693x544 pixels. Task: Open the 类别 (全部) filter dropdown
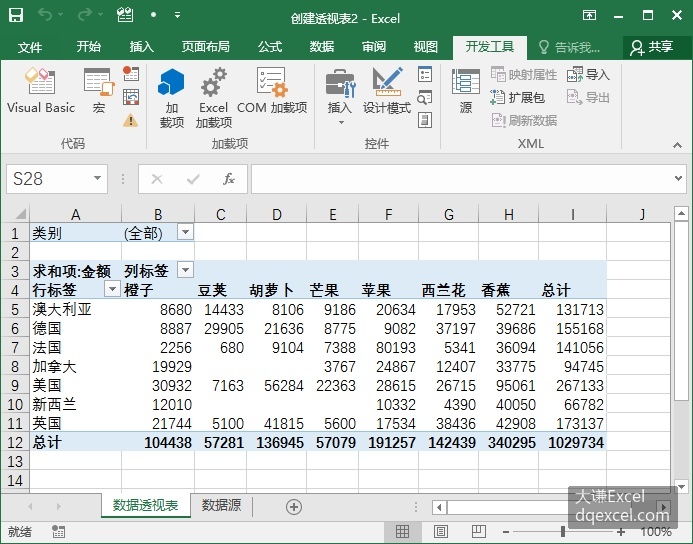point(186,232)
